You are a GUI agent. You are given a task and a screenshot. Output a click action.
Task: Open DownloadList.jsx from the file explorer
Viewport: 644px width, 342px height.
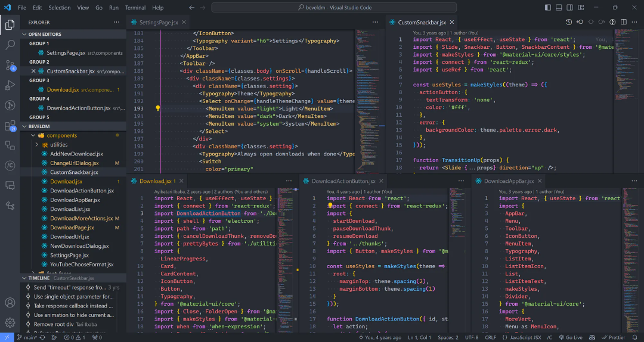[x=70, y=209]
